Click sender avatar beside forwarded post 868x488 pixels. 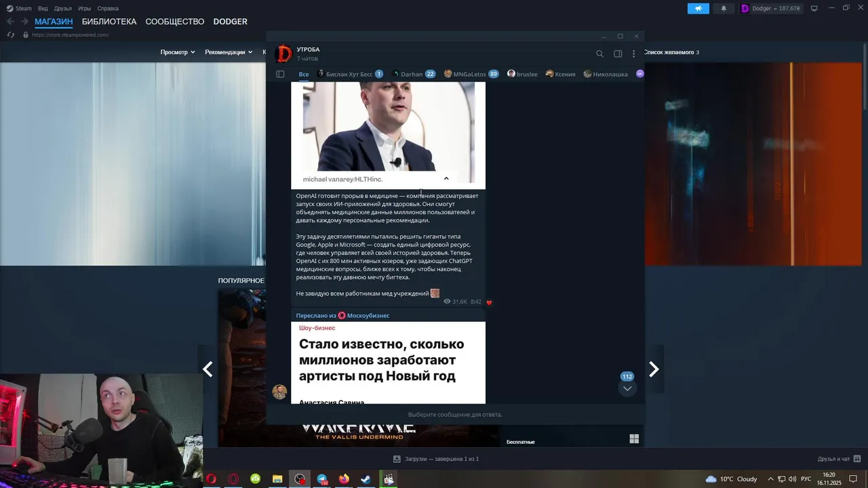(279, 392)
